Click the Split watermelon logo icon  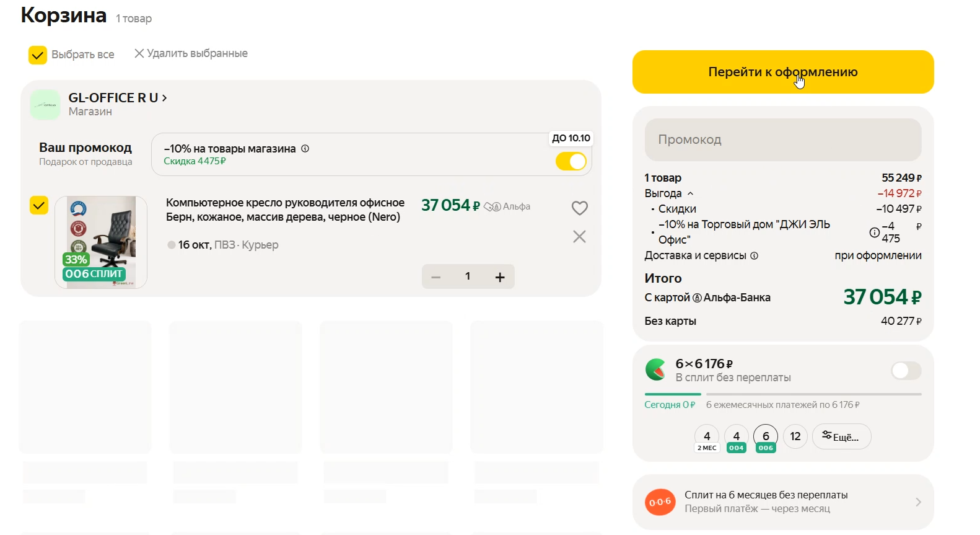[x=656, y=369]
